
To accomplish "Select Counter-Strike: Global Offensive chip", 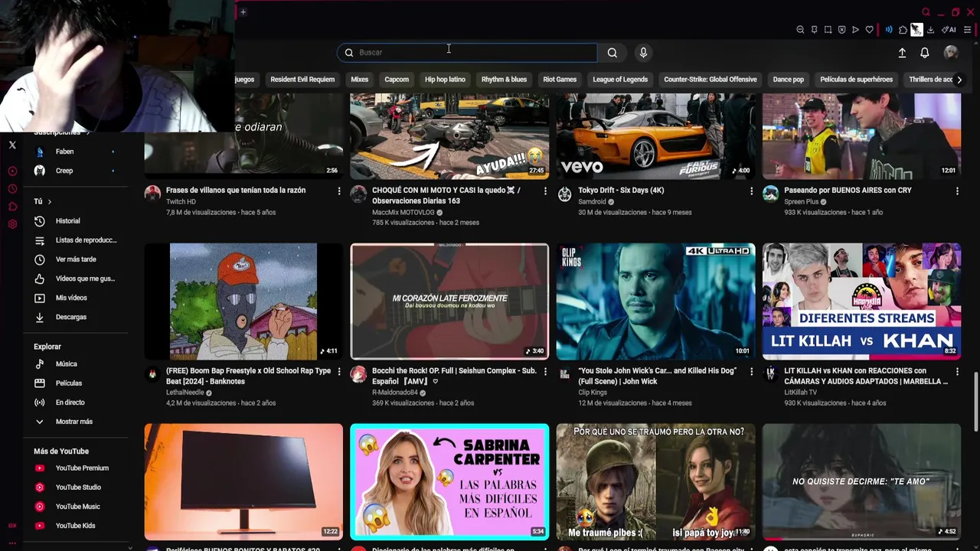I will coord(710,80).
